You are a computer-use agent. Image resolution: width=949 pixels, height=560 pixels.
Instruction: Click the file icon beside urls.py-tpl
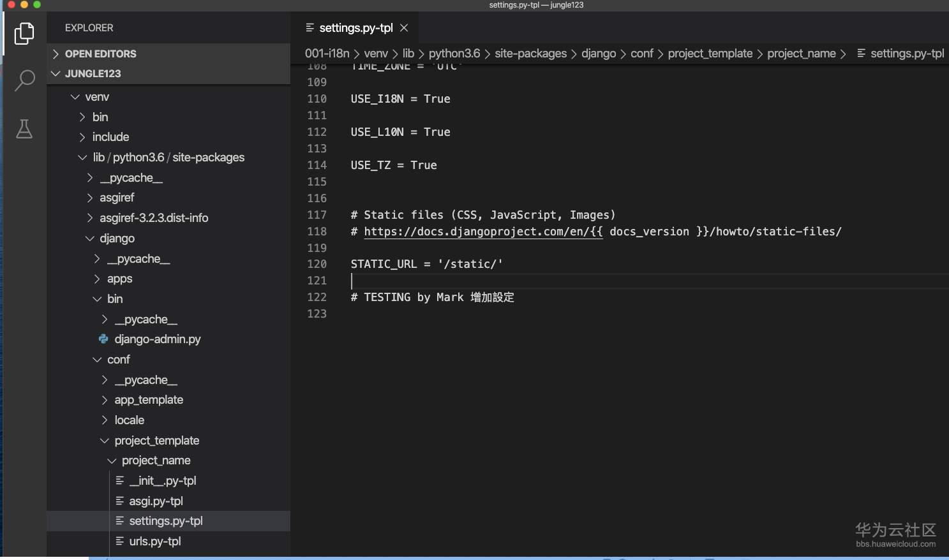click(x=119, y=542)
